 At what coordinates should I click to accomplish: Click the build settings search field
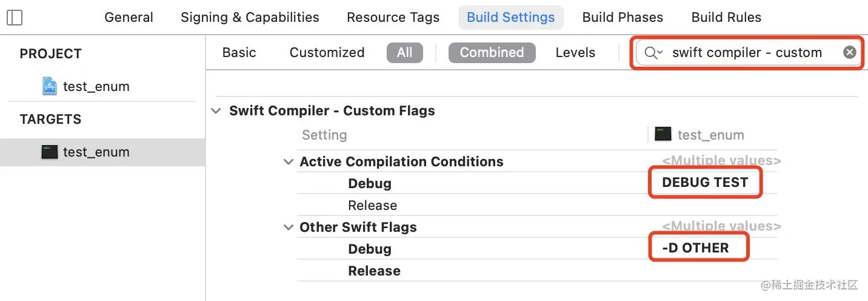tap(747, 53)
